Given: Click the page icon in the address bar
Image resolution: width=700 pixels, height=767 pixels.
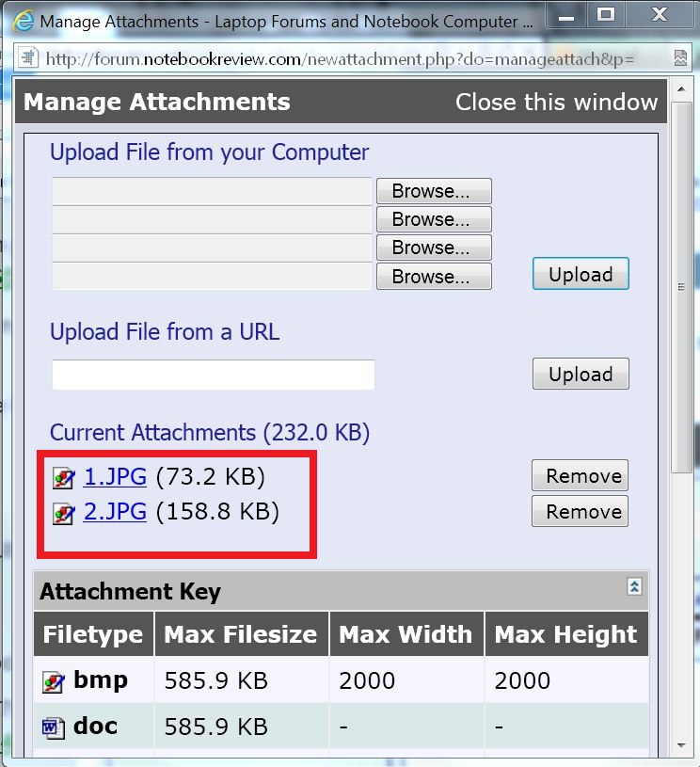Looking at the screenshot, I should click(x=28, y=57).
